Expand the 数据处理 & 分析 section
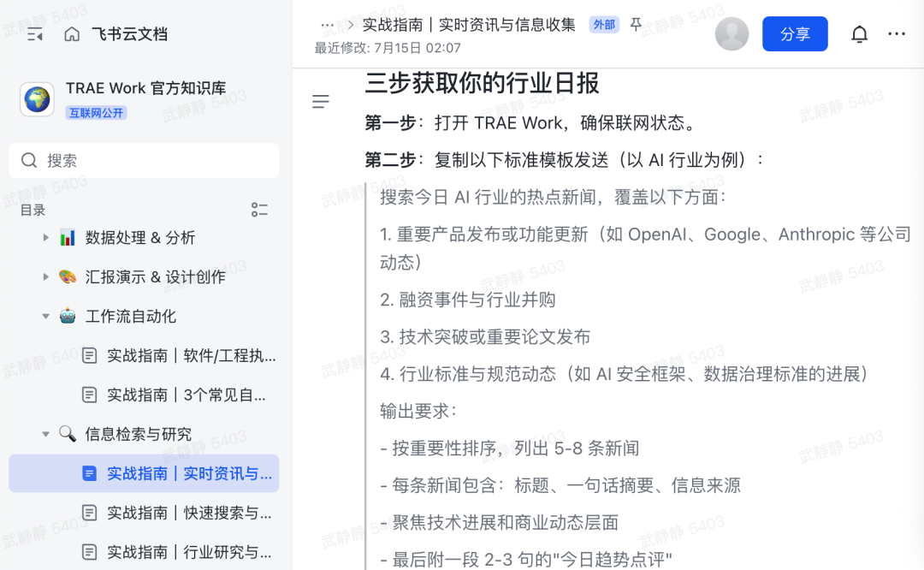 tap(45, 238)
